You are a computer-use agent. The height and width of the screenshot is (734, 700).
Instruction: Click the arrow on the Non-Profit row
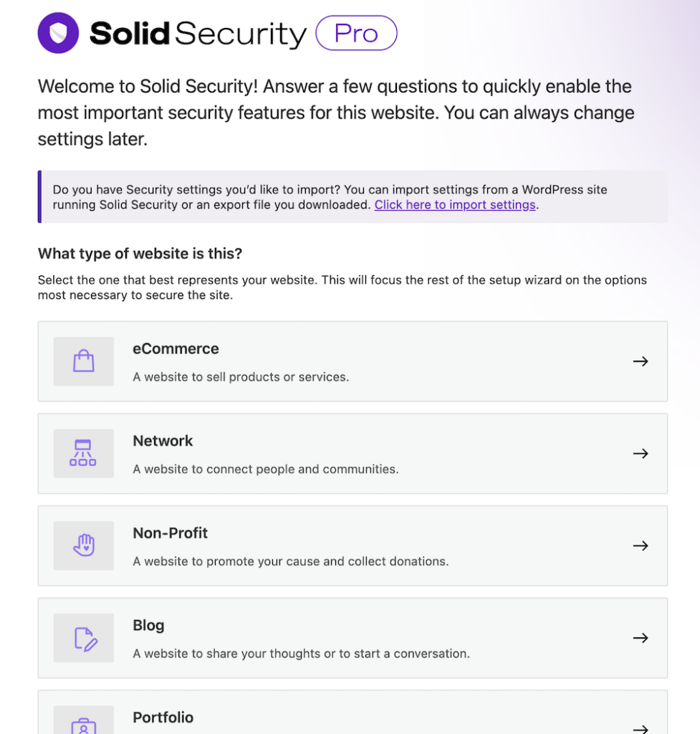click(641, 545)
